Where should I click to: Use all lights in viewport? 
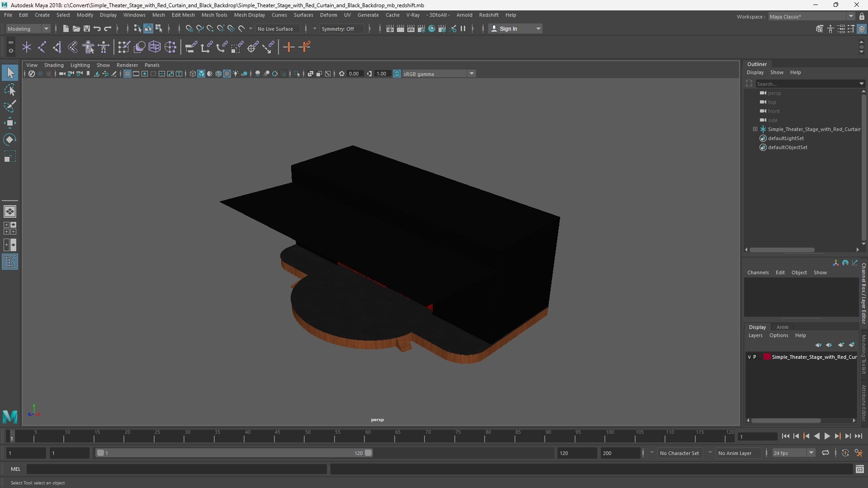pos(236,74)
